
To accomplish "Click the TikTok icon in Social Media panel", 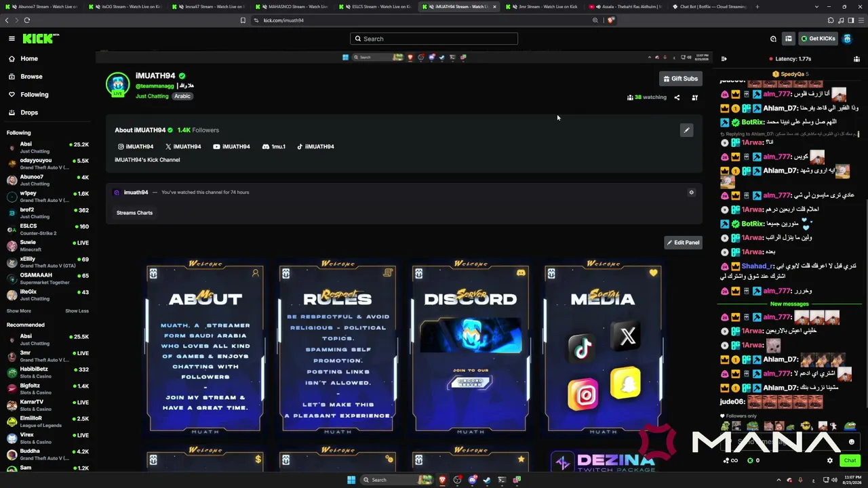I will (583, 348).
